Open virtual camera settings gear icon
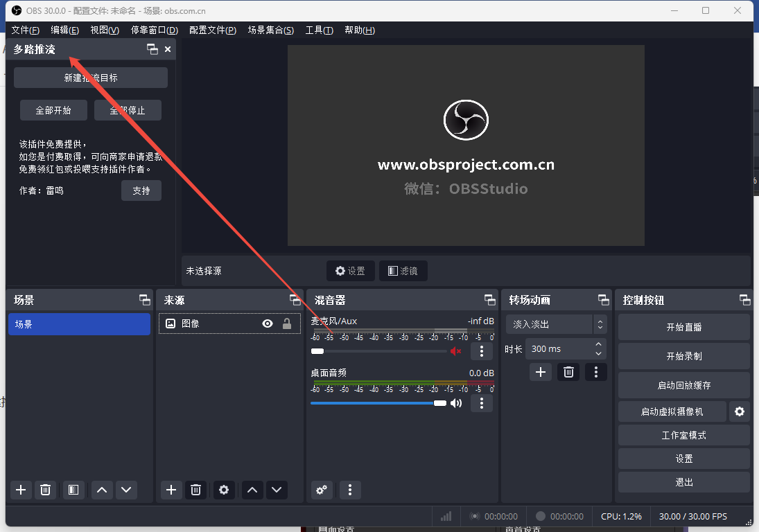 click(x=740, y=411)
